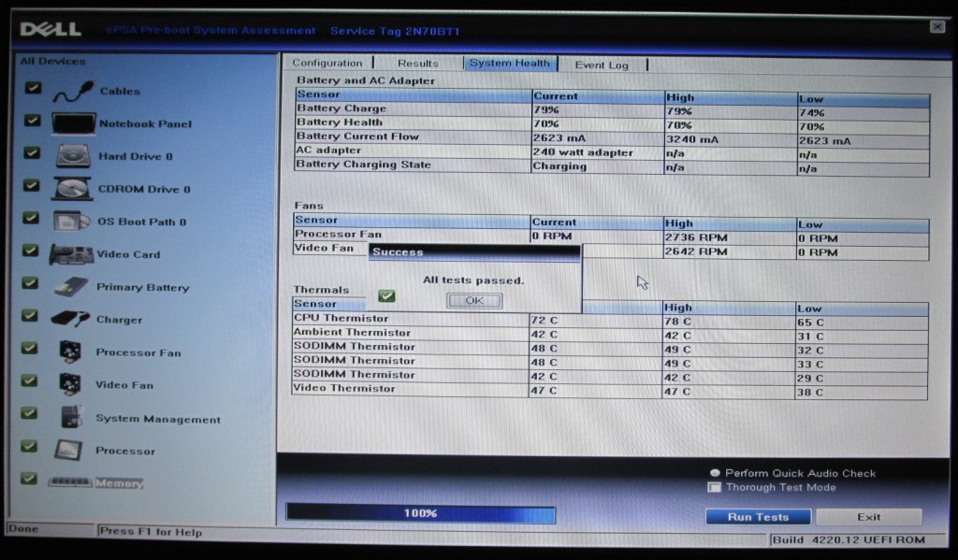Uncheck the Charger checkbox
This screenshot has width=958, height=560.
pyautogui.click(x=29, y=316)
